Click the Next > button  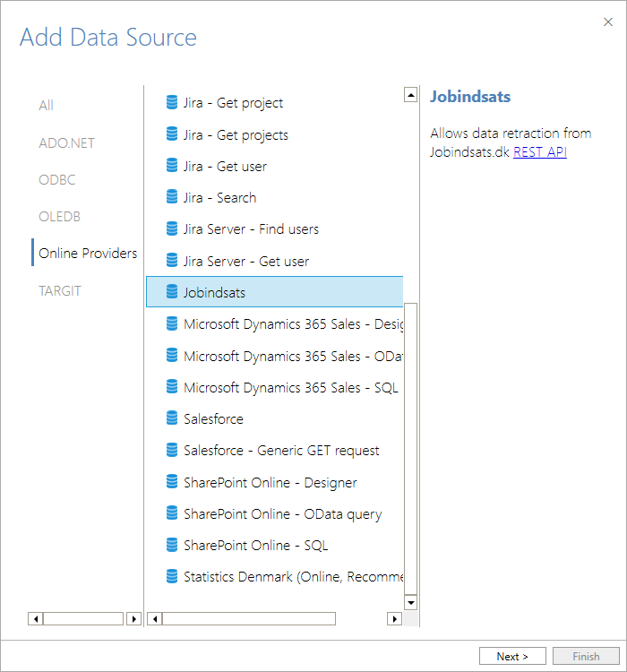click(x=512, y=656)
